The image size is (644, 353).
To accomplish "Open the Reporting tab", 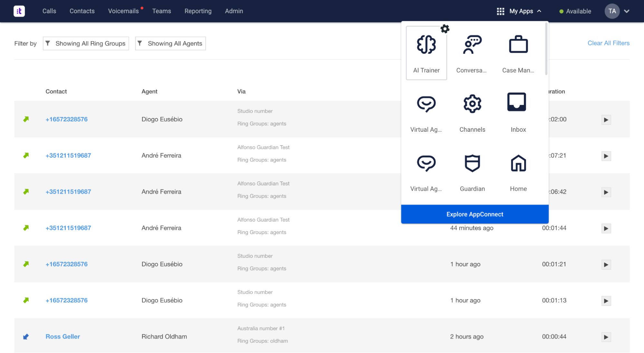I will pos(198,11).
